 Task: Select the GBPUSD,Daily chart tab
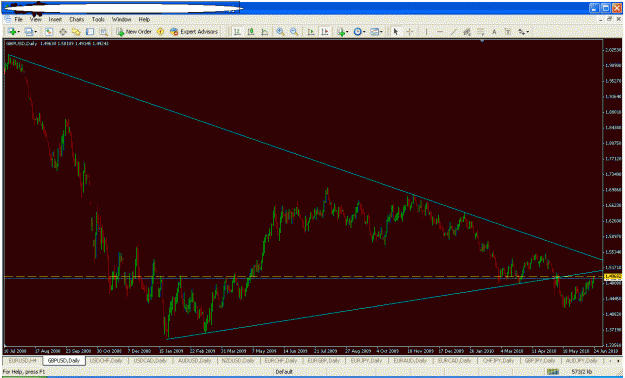point(64,361)
